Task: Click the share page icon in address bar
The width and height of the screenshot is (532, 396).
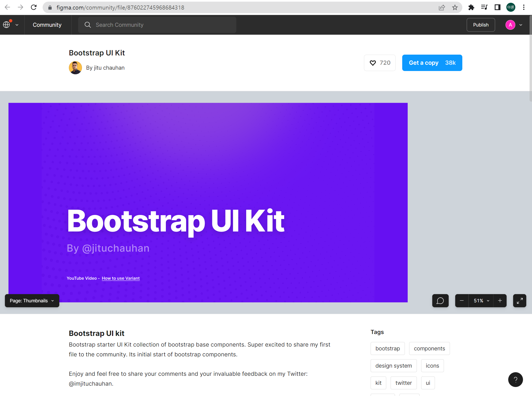Action: (442, 8)
